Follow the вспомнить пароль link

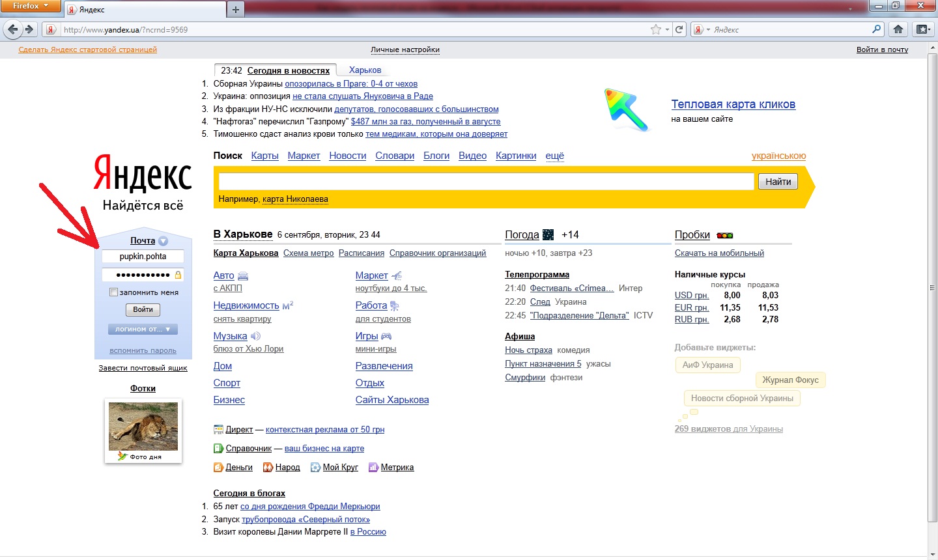(143, 350)
